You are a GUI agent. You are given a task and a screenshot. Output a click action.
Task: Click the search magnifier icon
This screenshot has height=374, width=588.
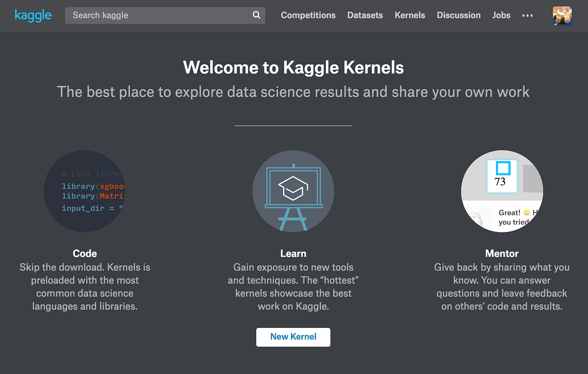click(x=256, y=15)
